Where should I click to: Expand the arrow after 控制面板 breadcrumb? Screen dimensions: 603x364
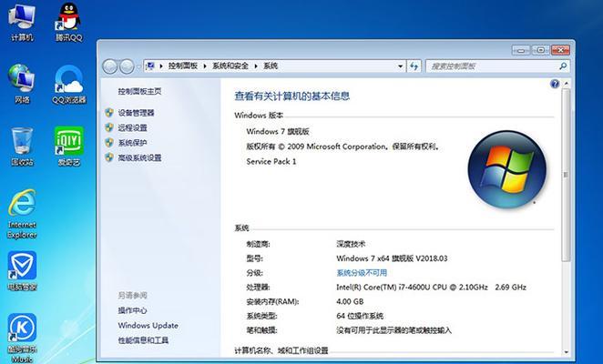click(x=205, y=66)
